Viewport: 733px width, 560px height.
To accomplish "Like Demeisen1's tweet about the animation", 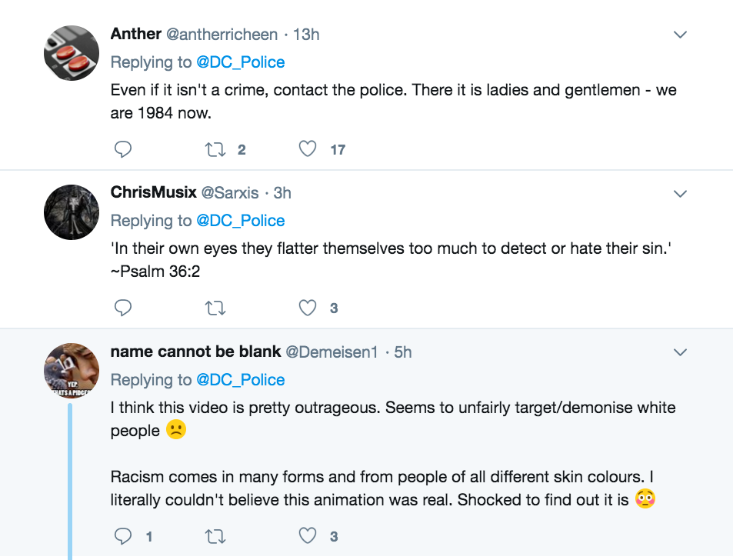I will (x=308, y=536).
